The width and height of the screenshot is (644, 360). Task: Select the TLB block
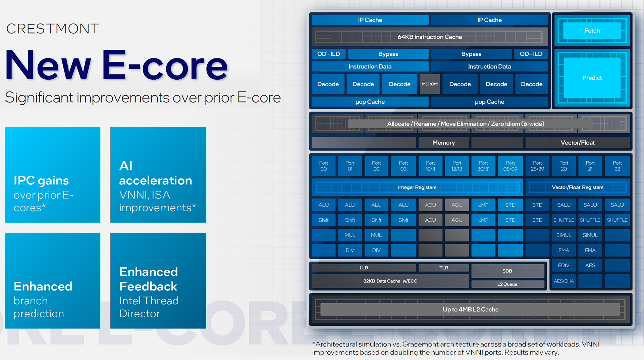click(443, 268)
